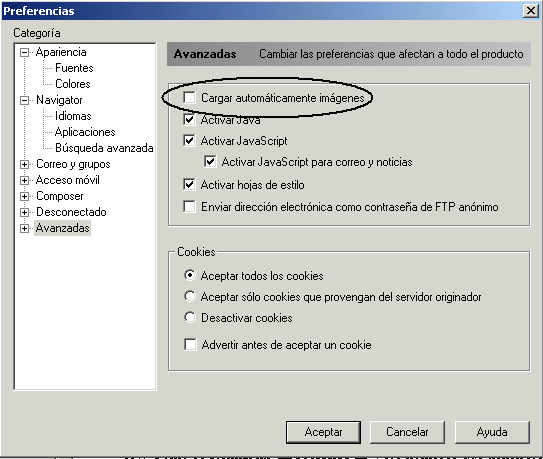Collapse the Navigator tree node

[24, 100]
